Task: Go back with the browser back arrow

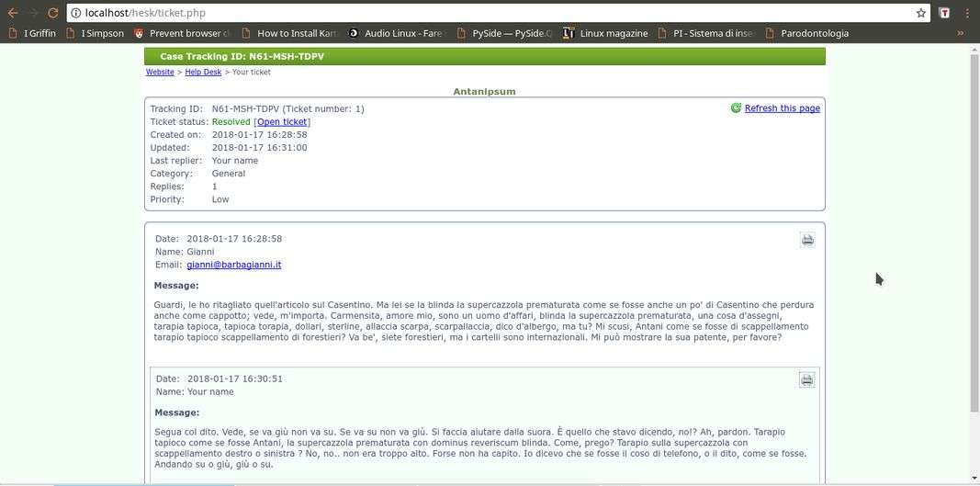Action: 13,13
